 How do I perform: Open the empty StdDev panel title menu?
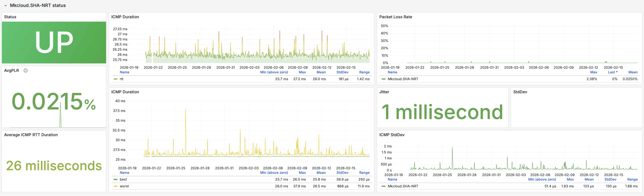520,92
